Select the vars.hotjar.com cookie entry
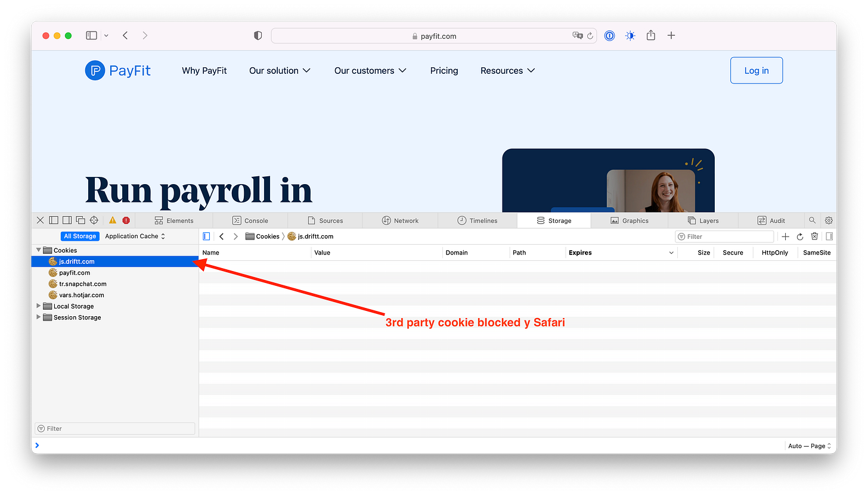 pos(115,295)
